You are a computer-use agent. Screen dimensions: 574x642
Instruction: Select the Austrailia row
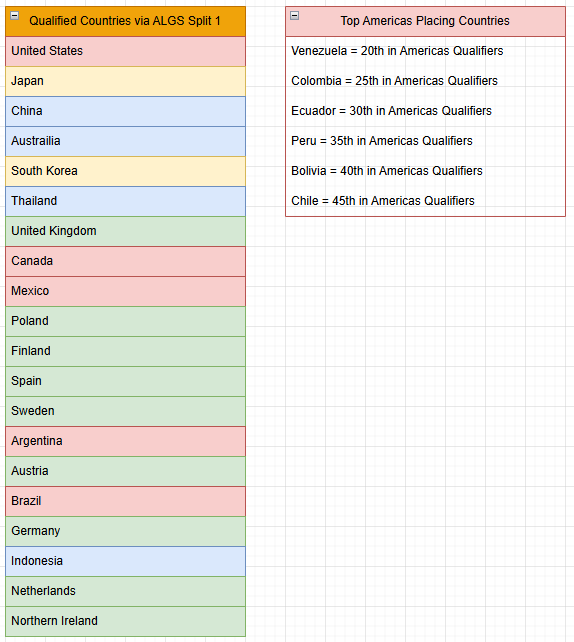point(125,141)
